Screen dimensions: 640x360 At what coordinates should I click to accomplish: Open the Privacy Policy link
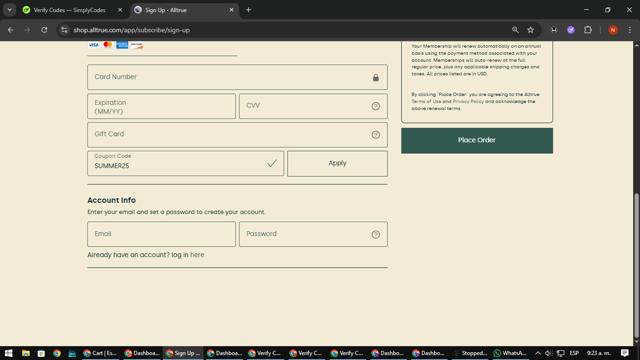[x=468, y=101]
